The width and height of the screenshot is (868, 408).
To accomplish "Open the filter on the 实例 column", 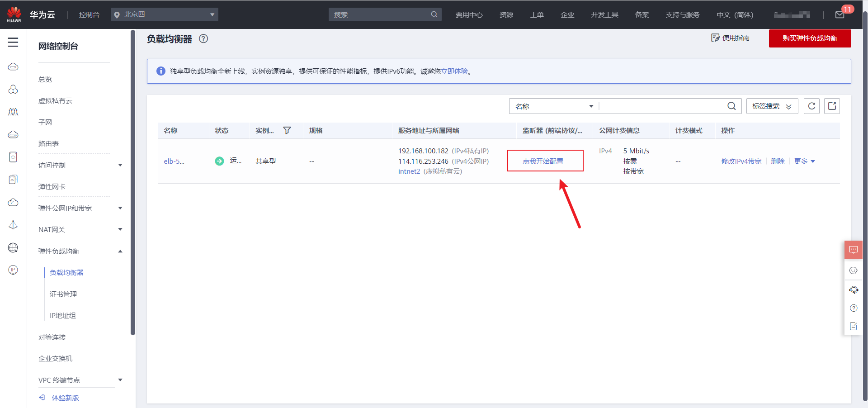I will (287, 130).
